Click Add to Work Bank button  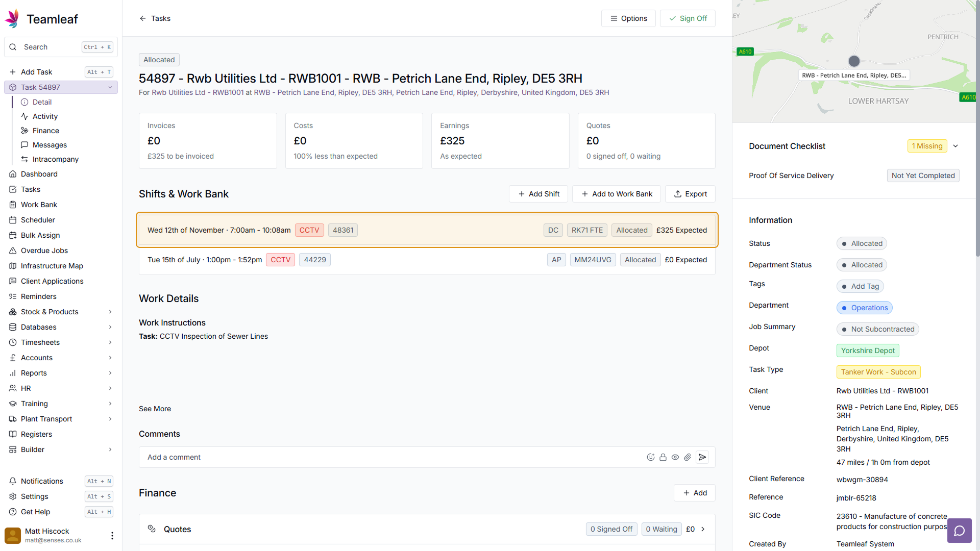[617, 194]
